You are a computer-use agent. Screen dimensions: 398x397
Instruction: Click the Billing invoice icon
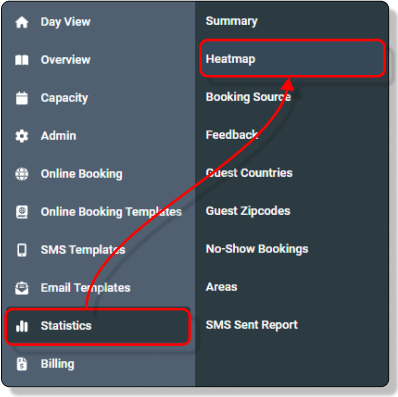pos(22,364)
